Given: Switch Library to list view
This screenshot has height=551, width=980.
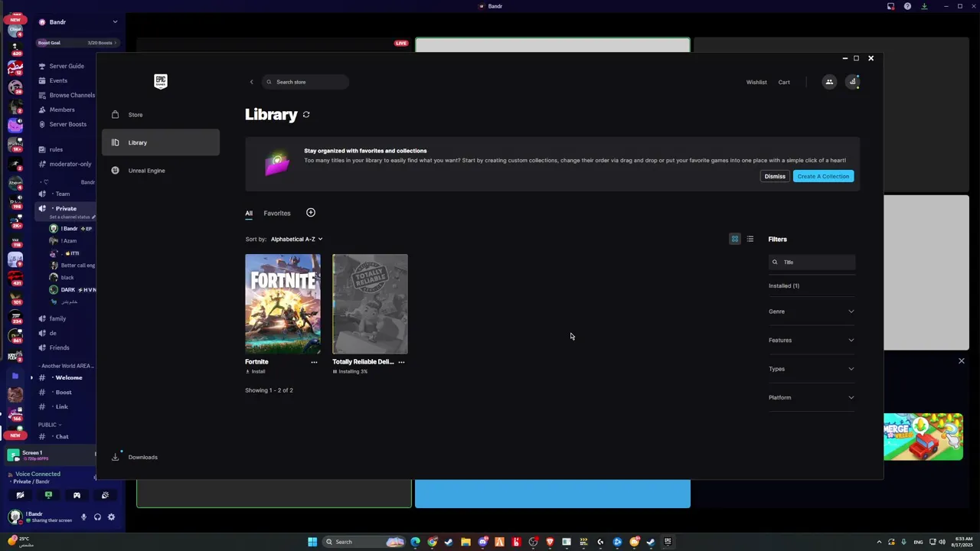Looking at the screenshot, I should pyautogui.click(x=750, y=240).
